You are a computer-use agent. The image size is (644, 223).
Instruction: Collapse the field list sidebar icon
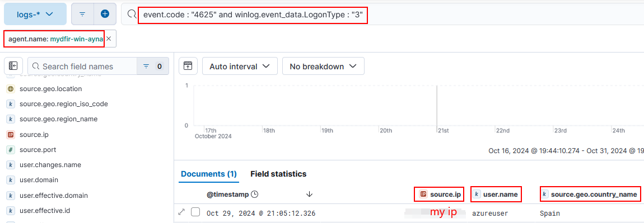13,66
